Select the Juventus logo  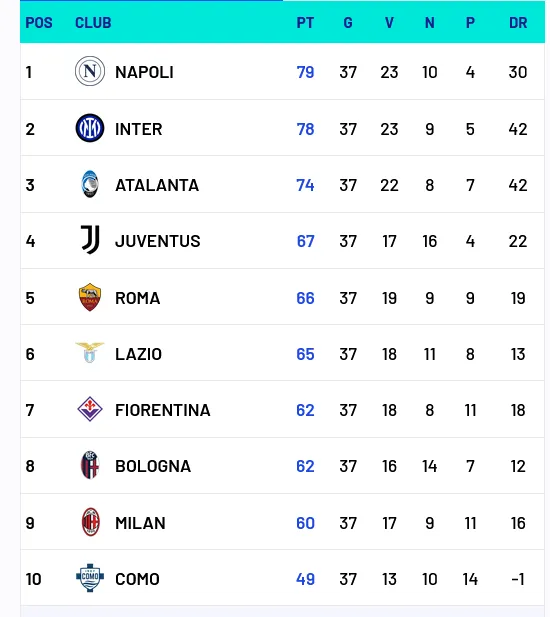click(90, 240)
